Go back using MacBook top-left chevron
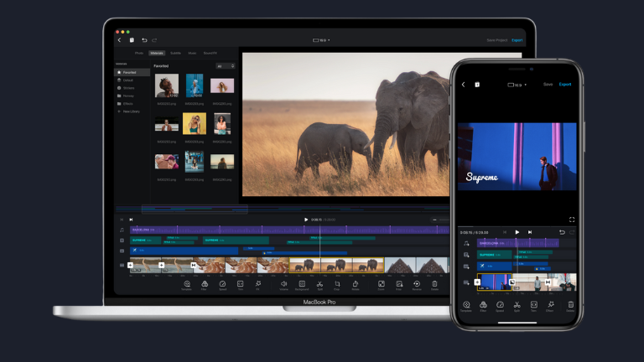Image resolution: width=644 pixels, height=362 pixels. (120, 40)
